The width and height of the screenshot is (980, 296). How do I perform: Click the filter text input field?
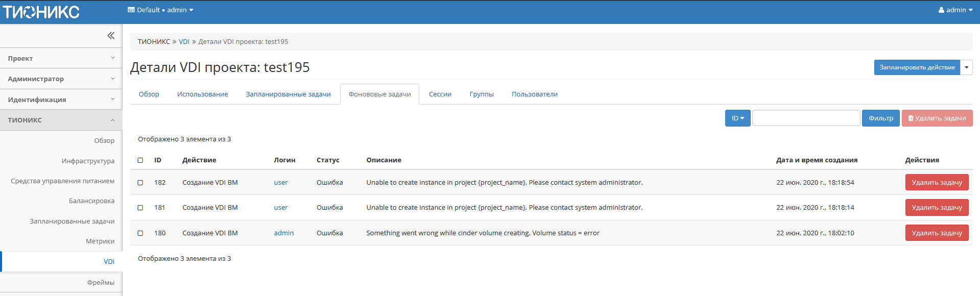click(x=806, y=118)
